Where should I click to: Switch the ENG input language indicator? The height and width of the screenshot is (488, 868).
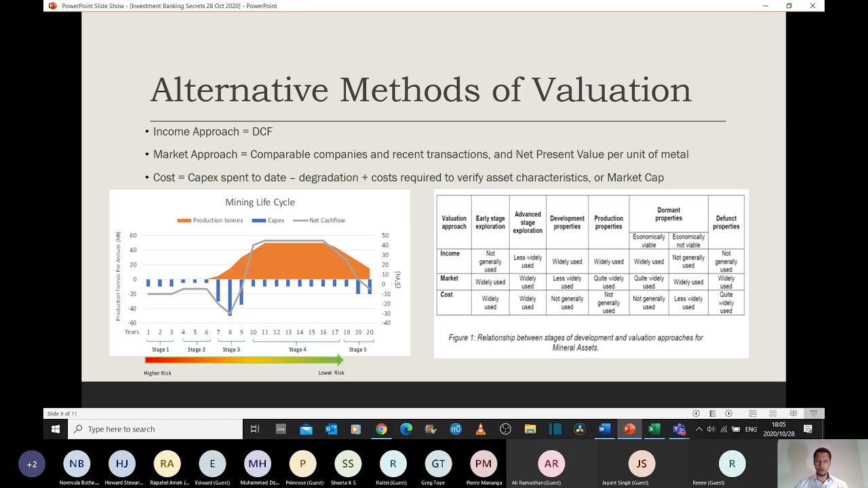pos(751,429)
